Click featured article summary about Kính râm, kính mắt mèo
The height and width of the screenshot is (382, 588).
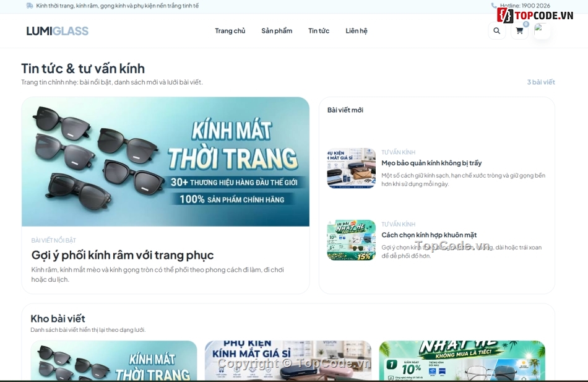[x=157, y=274]
